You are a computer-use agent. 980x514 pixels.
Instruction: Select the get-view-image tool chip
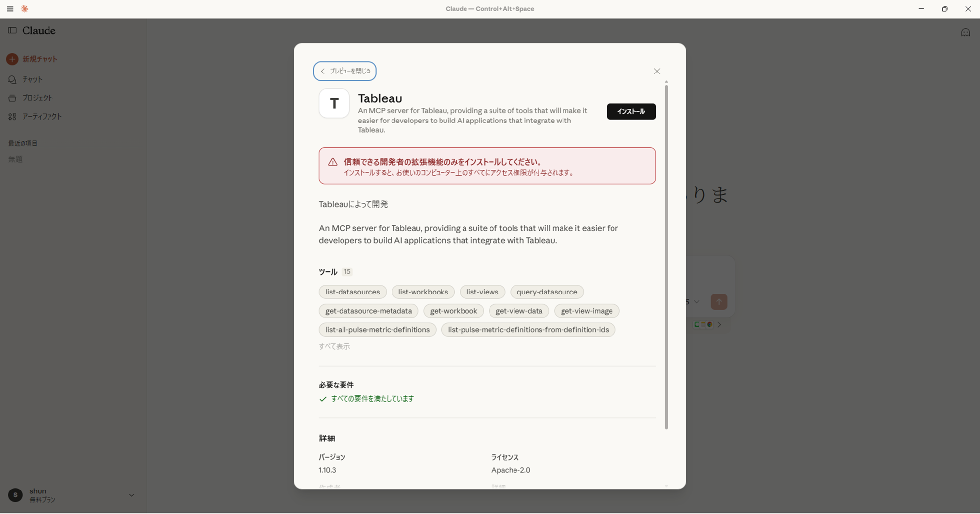tap(587, 311)
